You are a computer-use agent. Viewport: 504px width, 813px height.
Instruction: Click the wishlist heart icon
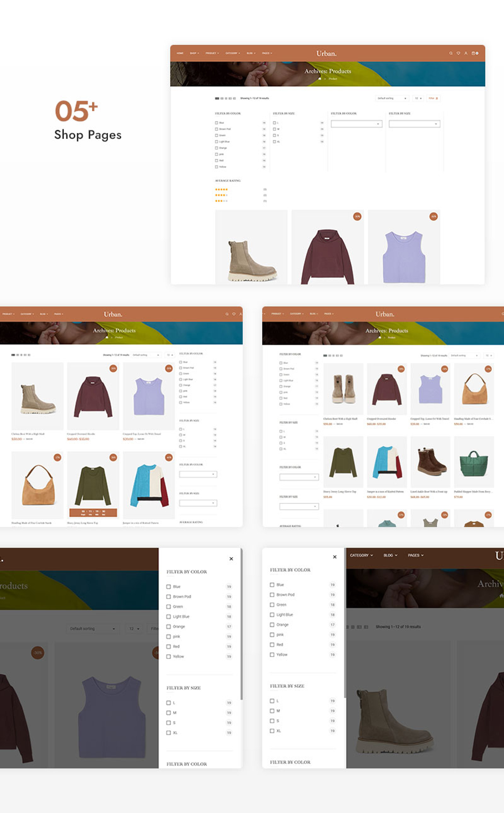coord(458,53)
